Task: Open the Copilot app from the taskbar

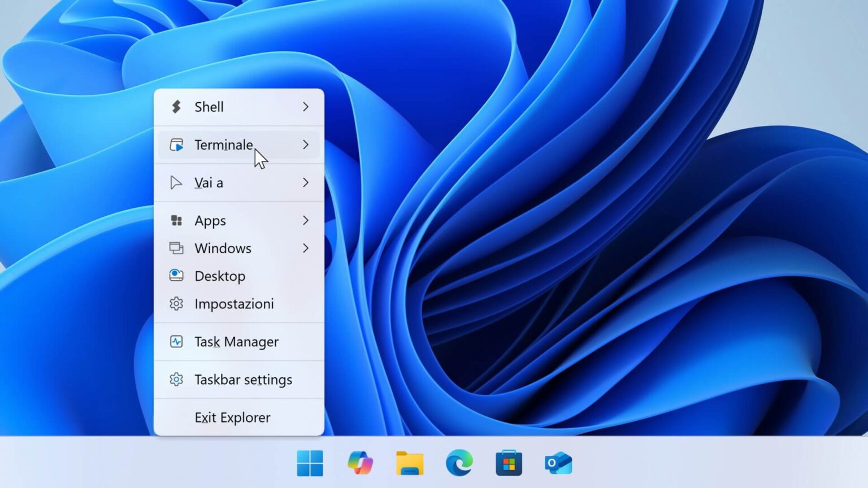Action: click(361, 463)
